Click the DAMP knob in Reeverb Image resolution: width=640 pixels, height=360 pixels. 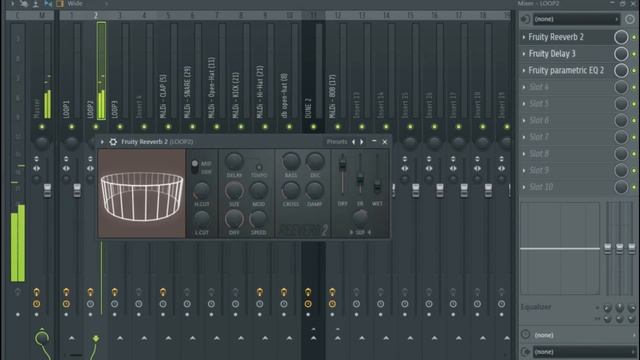(x=315, y=190)
